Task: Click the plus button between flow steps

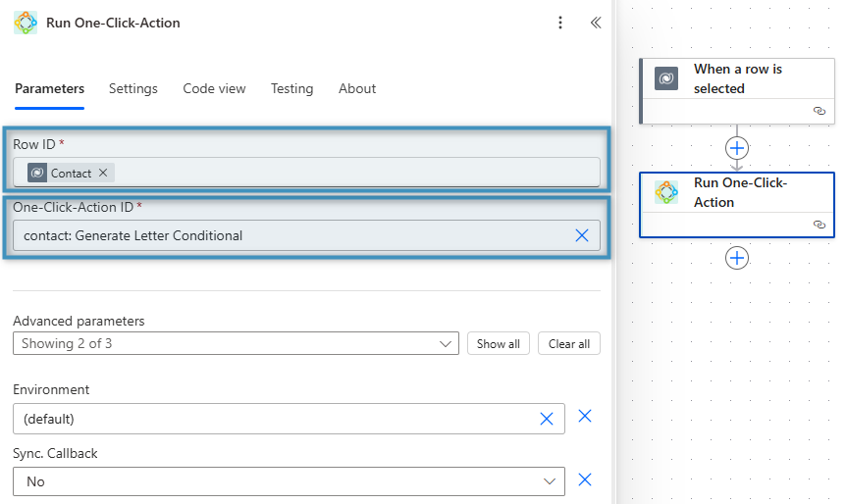Action: point(736,148)
